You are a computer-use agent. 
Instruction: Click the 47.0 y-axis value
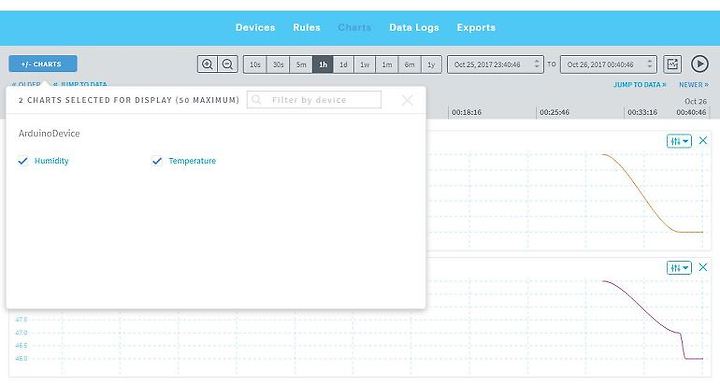click(22, 332)
